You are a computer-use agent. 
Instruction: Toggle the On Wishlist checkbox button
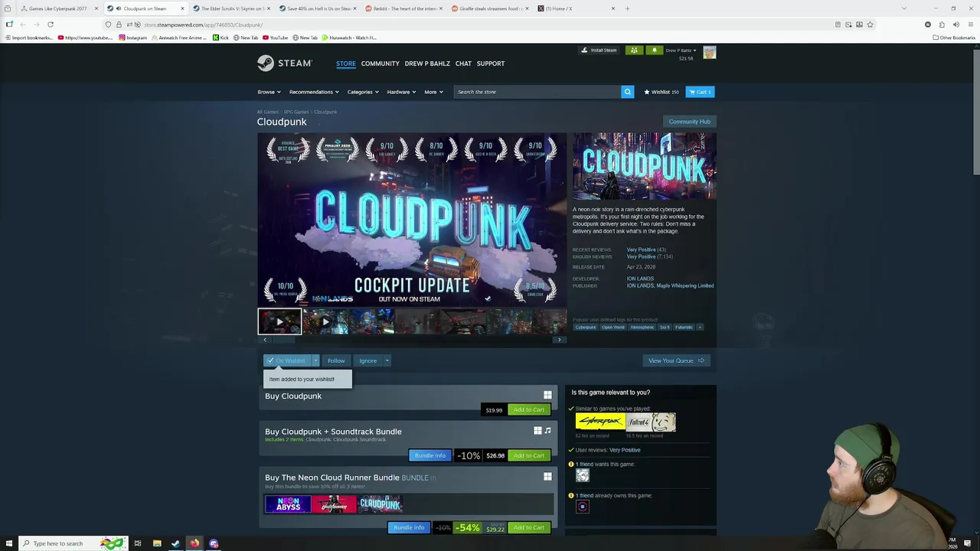pos(287,360)
